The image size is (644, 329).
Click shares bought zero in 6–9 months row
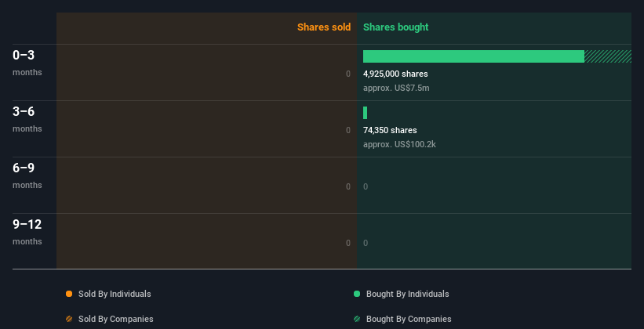(x=366, y=186)
